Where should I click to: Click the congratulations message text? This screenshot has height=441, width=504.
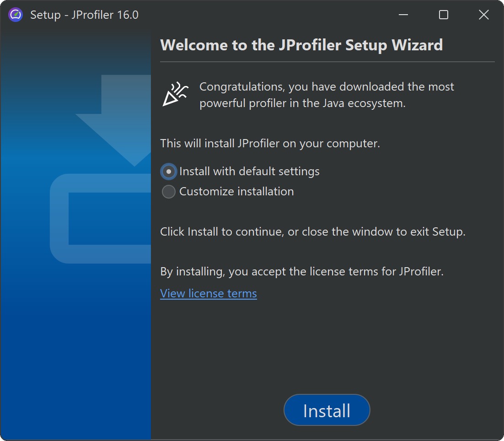(327, 95)
